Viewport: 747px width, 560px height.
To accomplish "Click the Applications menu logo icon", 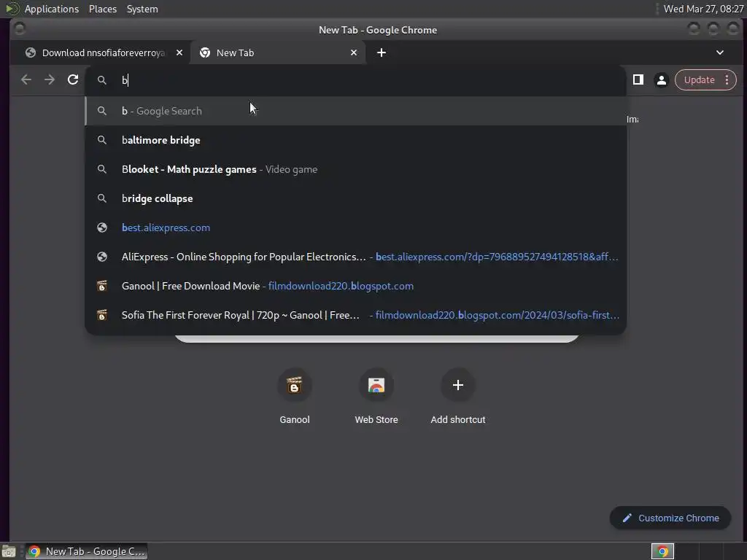I will click(12, 9).
